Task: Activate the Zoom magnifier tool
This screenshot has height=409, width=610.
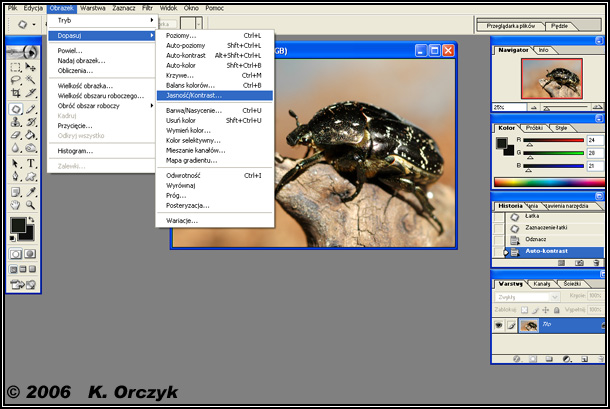Action: tap(32, 205)
